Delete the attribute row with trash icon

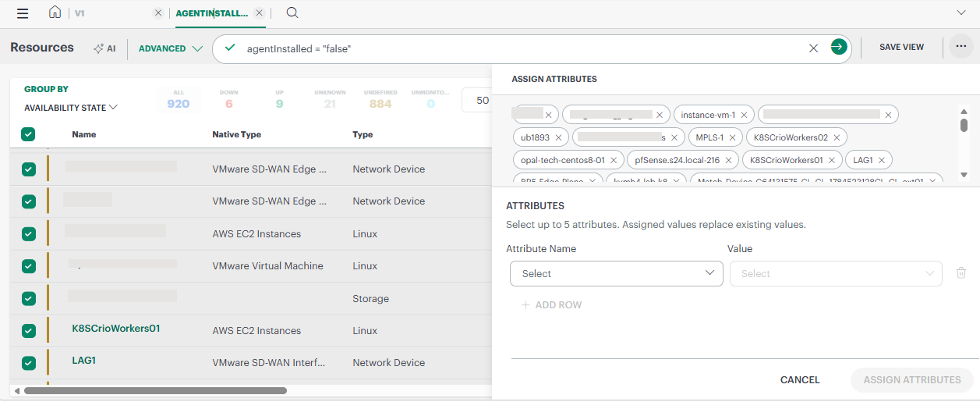click(x=961, y=273)
